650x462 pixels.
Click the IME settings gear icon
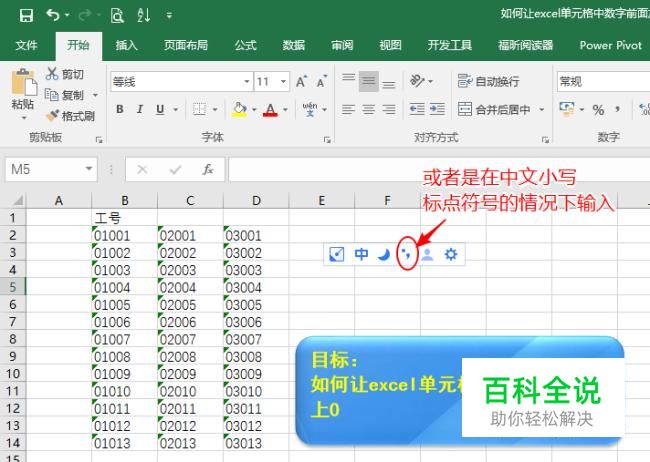point(451,254)
